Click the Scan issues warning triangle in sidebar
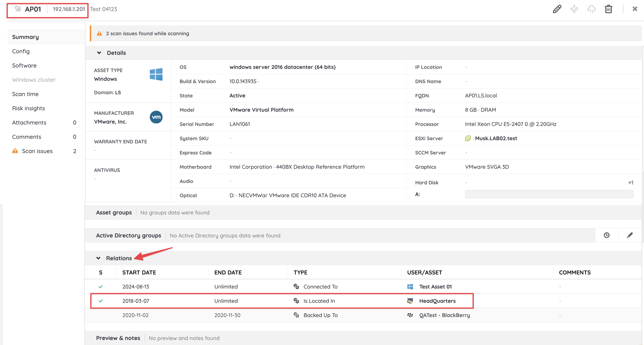 click(15, 151)
